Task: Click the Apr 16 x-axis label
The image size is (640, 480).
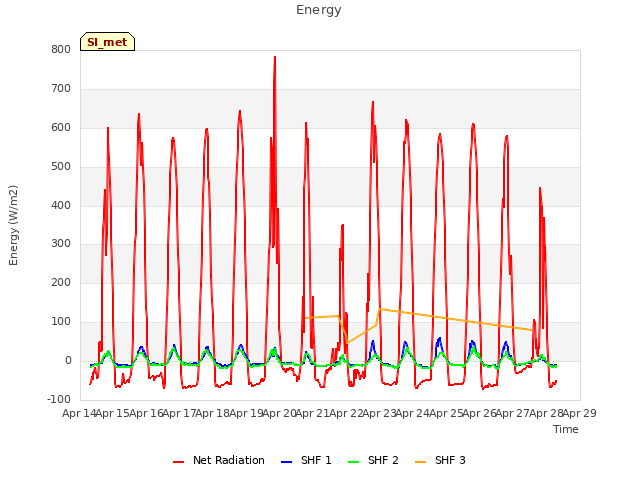Action: (x=146, y=413)
